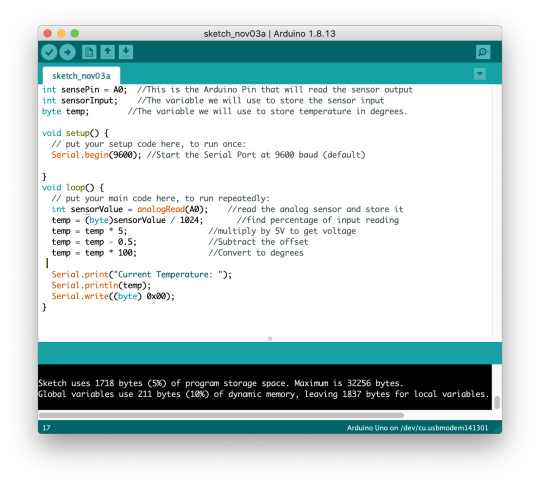Select the sketch_nov03a tab
Viewport: 540px width, 484px height.
tap(81, 76)
